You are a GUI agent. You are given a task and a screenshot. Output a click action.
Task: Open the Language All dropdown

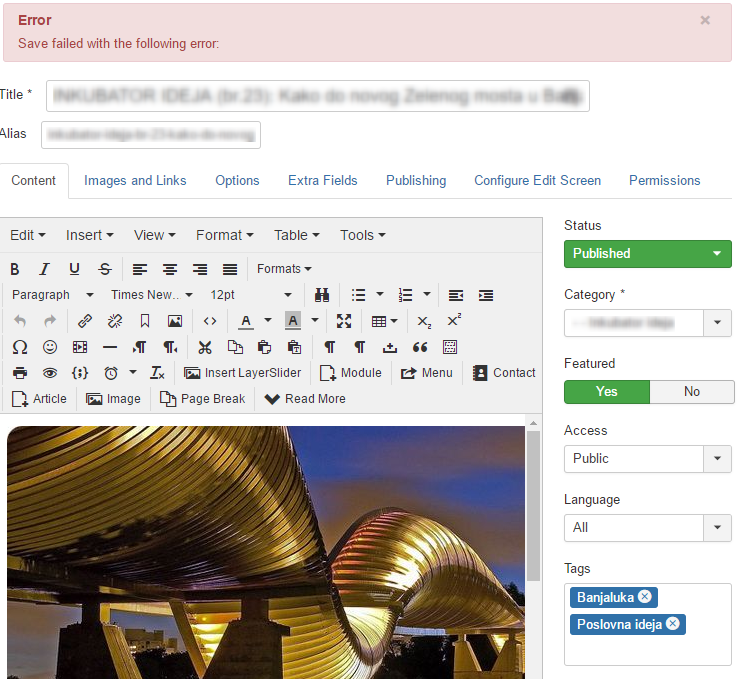(647, 528)
